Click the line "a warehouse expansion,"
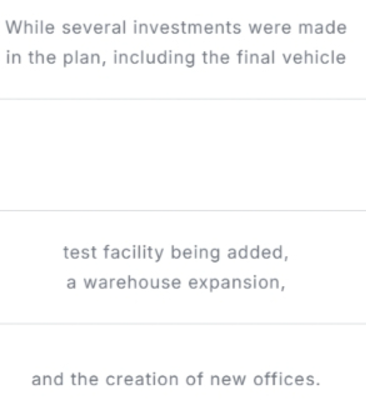The image size is (366, 412). (x=176, y=283)
